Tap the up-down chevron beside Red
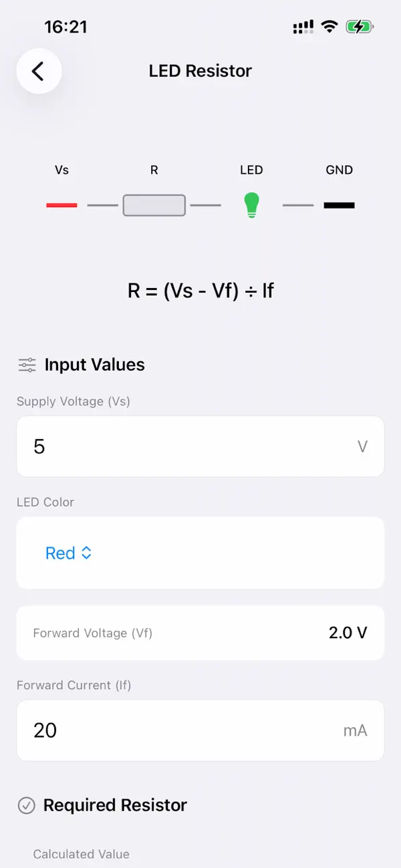Screen dimensions: 401x868 87,553
